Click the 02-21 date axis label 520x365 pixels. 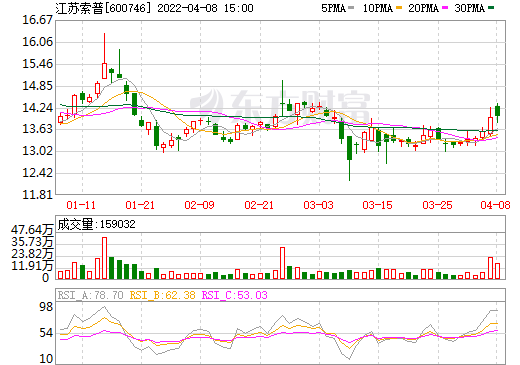tap(259, 205)
